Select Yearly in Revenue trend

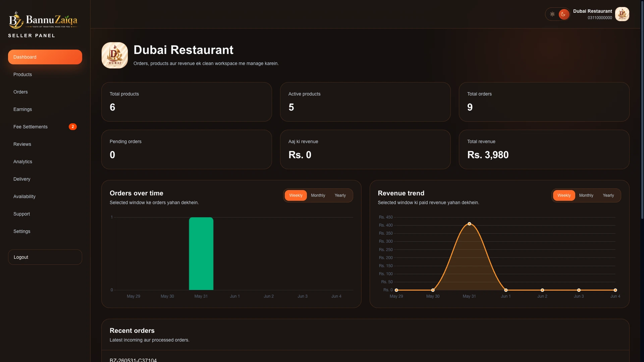(608, 195)
